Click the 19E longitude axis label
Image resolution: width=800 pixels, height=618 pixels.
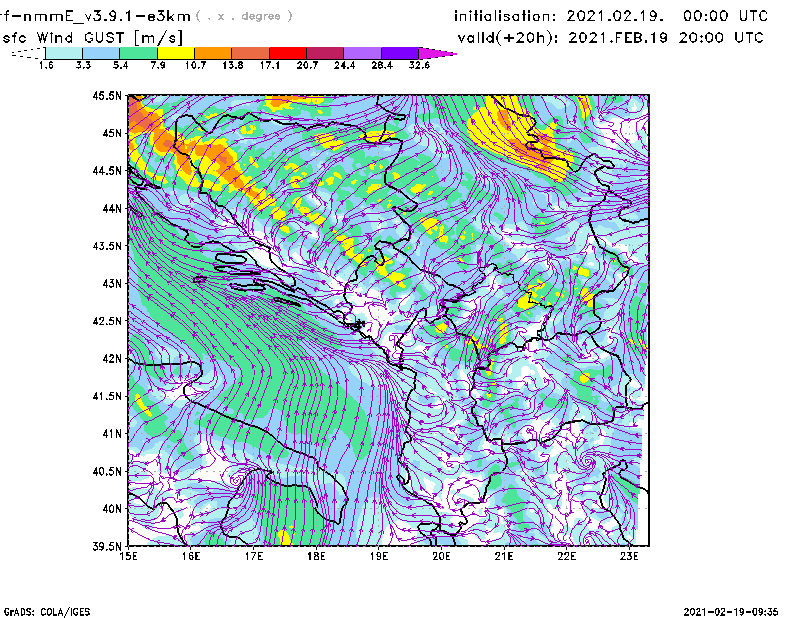(379, 556)
